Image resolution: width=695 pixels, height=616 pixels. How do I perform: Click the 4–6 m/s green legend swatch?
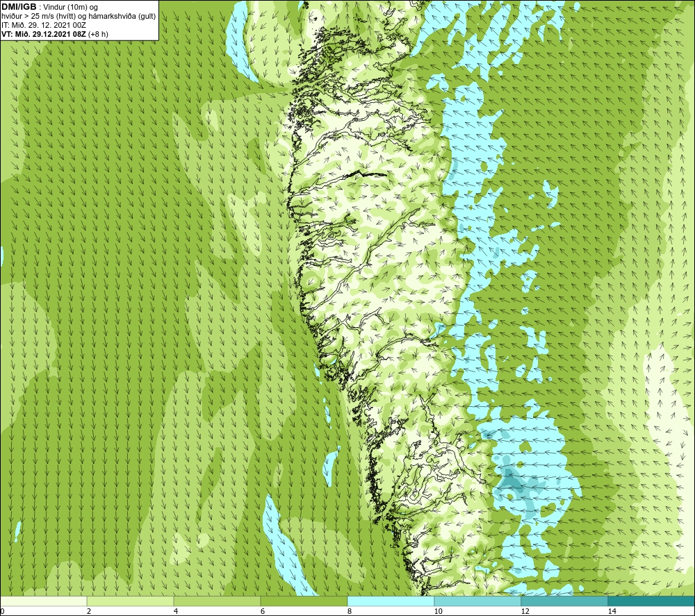tap(217, 601)
